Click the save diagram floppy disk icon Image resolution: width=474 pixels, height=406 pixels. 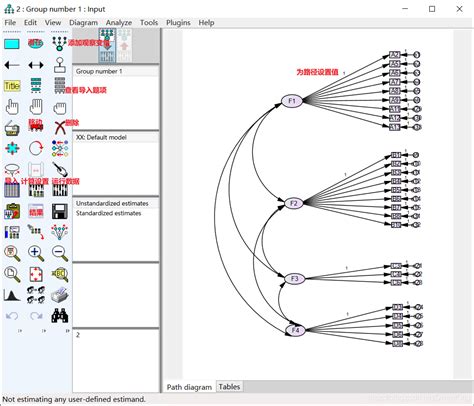(60, 211)
